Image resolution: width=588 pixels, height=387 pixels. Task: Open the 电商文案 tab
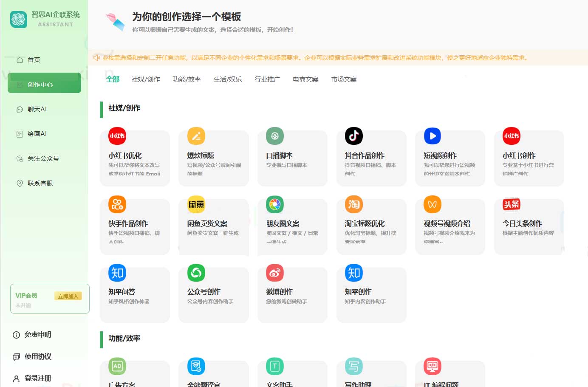305,79
